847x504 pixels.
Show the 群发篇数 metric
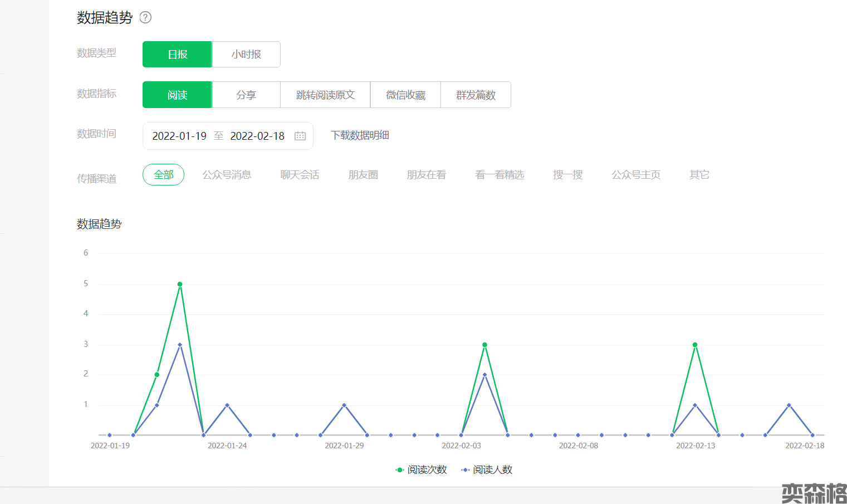click(x=476, y=95)
